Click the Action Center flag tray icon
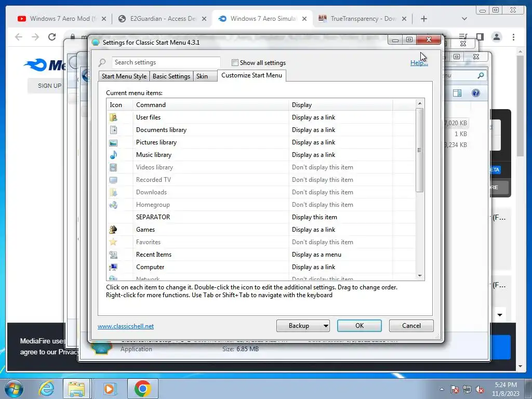The image size is (532, 399). click(455, 390)
